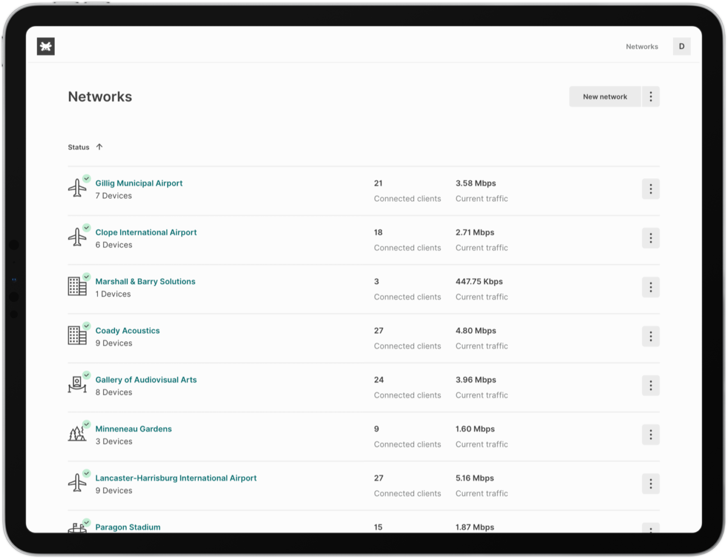Click the building icon for Coady Acoustics
The image size is (728, 560).
pos(77,335)
